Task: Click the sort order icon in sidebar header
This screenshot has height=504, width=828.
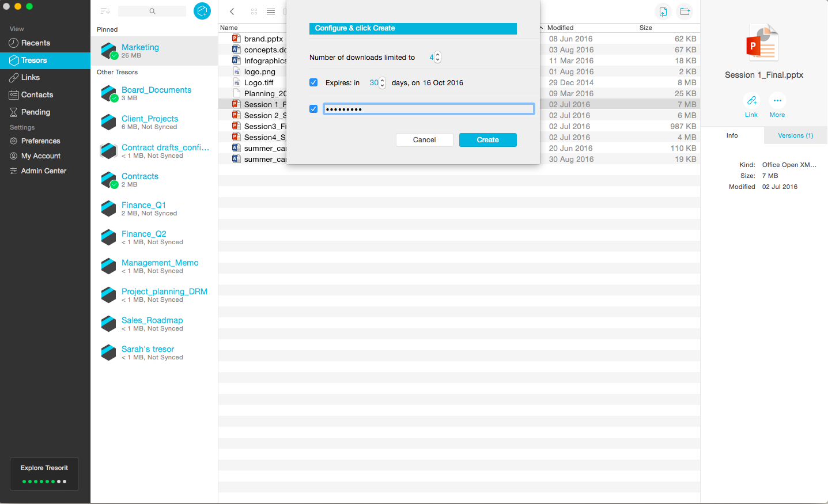Action: pos(105,11)
